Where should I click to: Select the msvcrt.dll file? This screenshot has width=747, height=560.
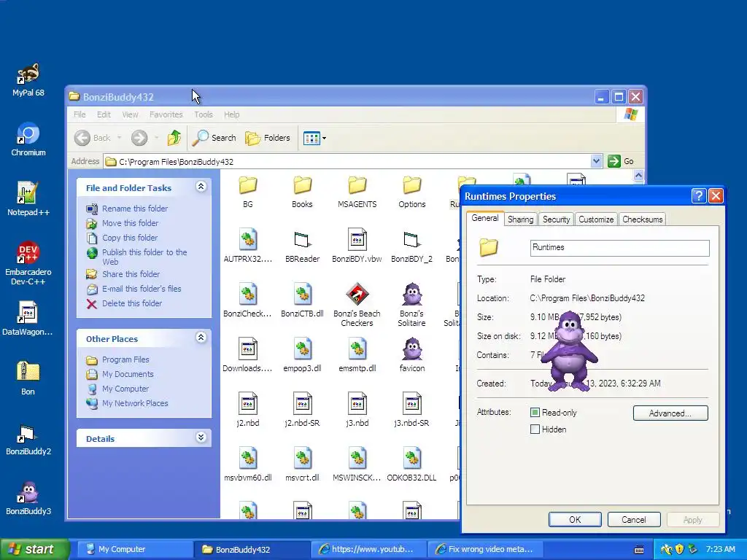click(302, 464)
